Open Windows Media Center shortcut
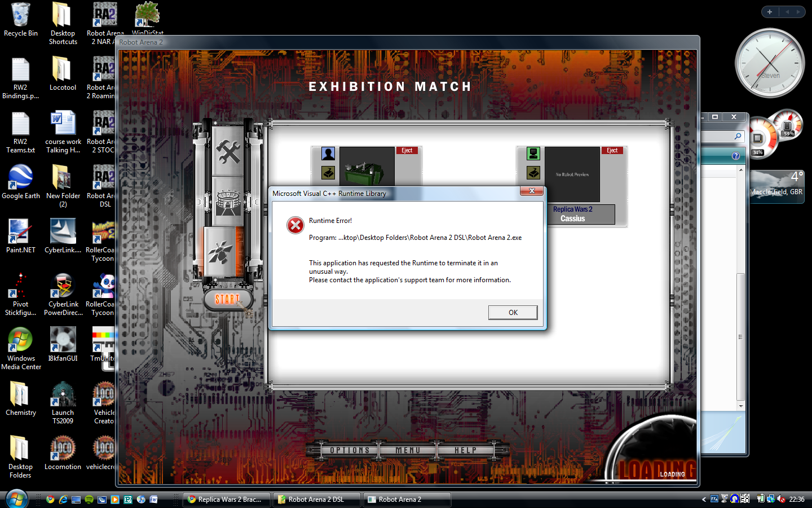Screen dimensions: 812x508 pyautogui.click(x=21, y=349)
